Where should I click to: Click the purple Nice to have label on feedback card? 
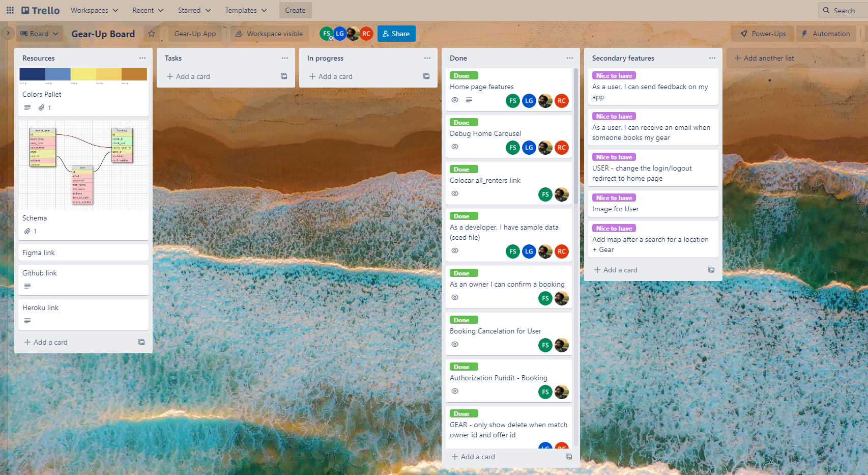click(614, 75)
